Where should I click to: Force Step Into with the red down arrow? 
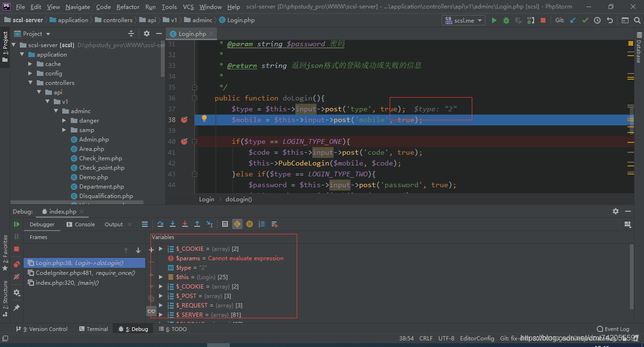point(185,224)
